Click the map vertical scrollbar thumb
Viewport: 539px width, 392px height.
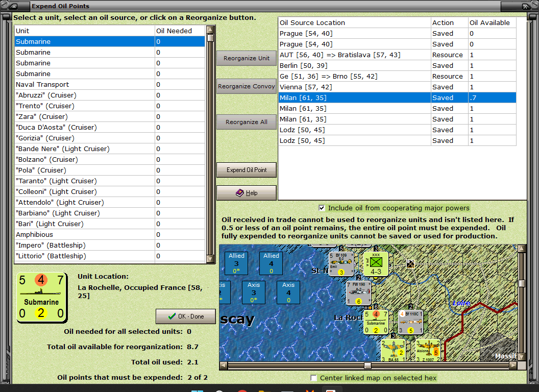click(522, 283)
